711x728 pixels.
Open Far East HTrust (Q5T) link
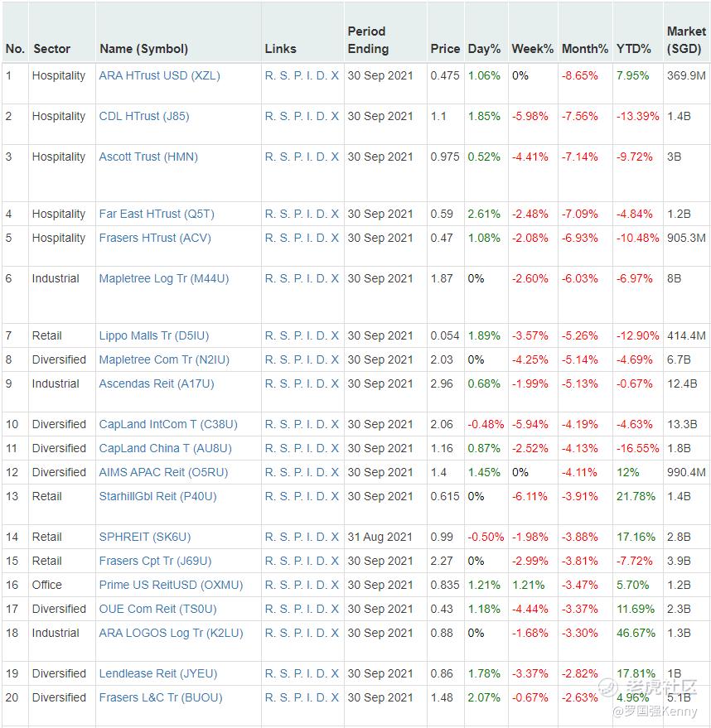pyautogui.click(x=157, y=214)
